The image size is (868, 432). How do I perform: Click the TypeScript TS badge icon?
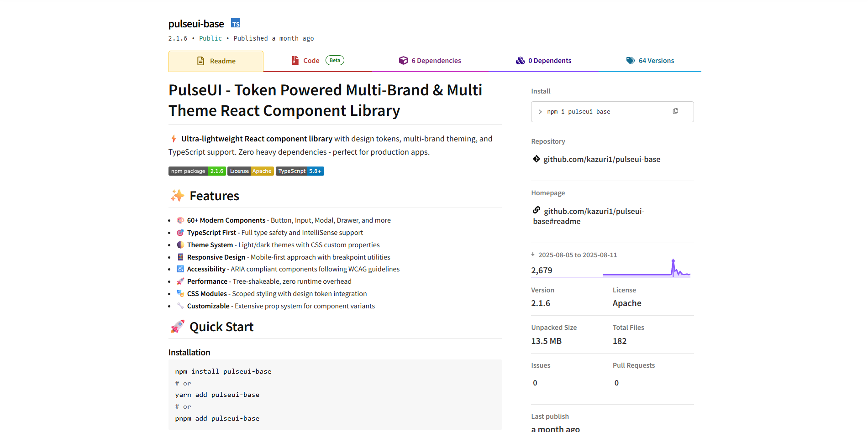(x=236, y=23)
